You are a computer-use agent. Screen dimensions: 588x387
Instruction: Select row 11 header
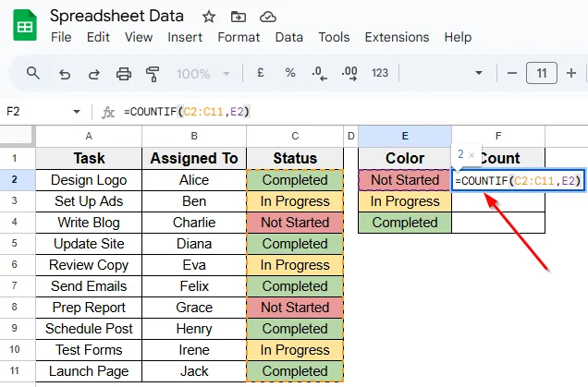pos(14,371)
